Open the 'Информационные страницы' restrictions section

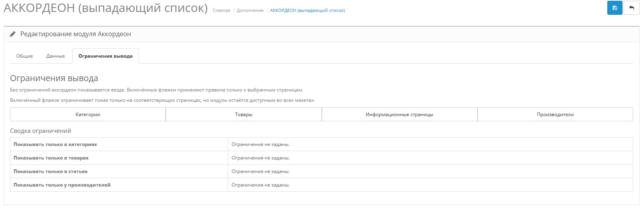399,115
